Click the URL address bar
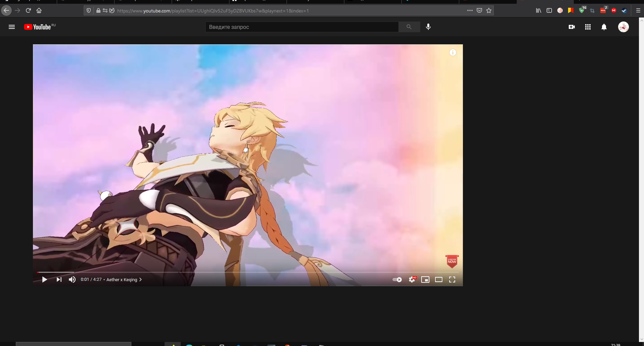Viewport: 644px width, 346px height. [289, 11]
